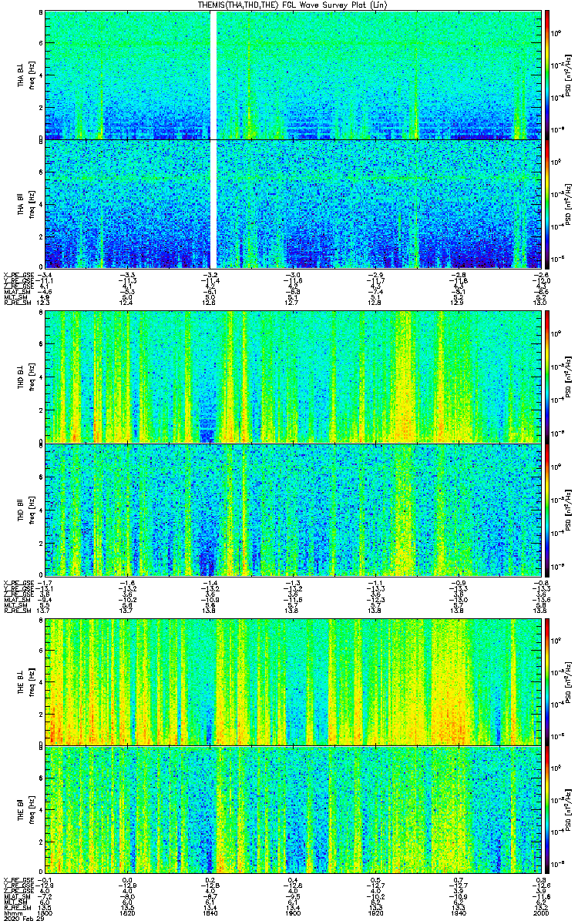
Task: Click the 1900 time tick label
Action: 292,913
